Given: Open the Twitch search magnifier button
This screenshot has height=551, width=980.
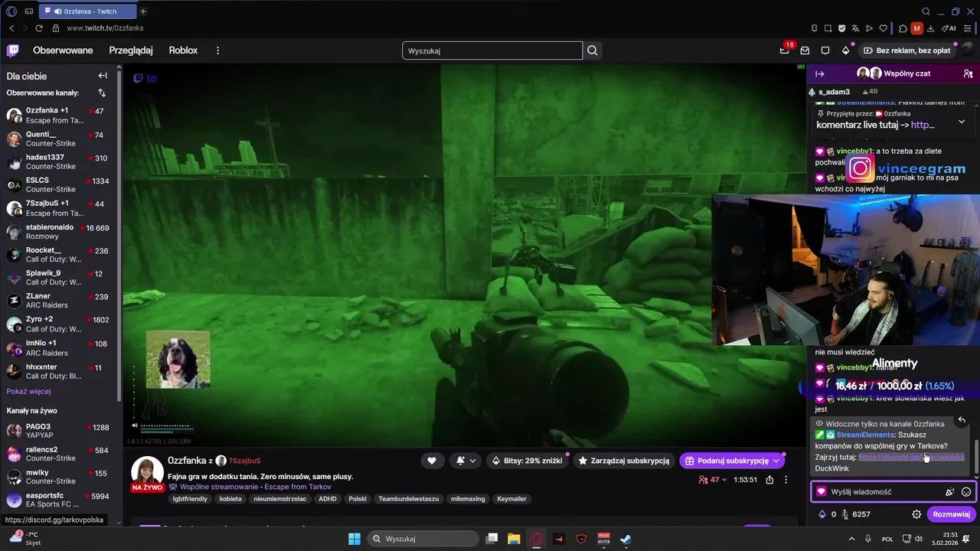Looking at the screenshot, I should 593,51.
